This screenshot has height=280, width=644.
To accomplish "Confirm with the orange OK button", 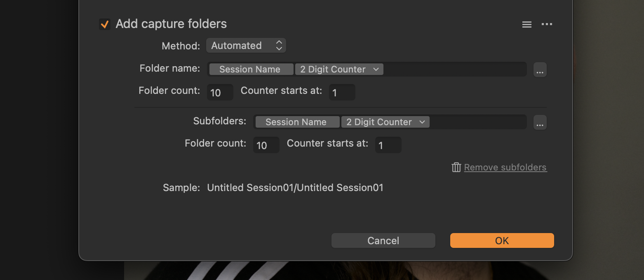I will 502,240.
